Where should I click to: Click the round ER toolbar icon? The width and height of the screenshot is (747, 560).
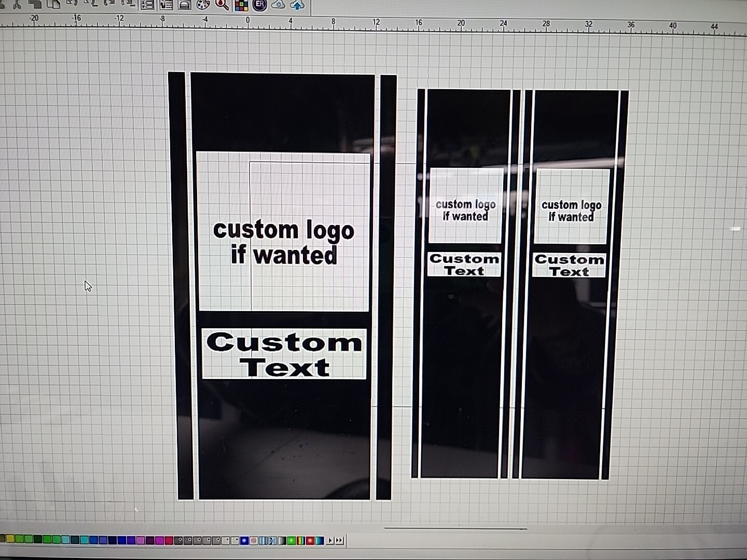(260, 5)
